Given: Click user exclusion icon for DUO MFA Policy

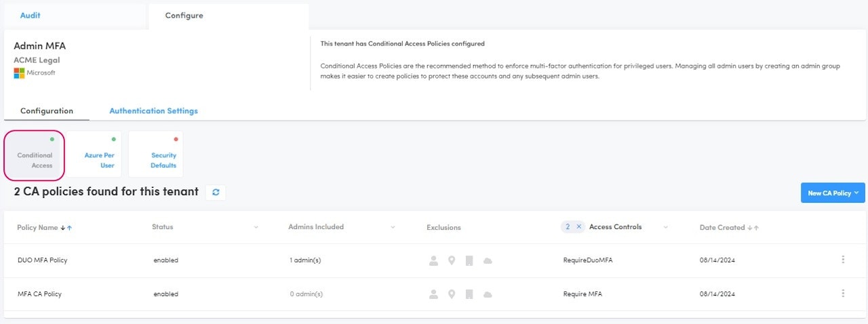Looking at the screenshot, I should [x=433, y=260].
